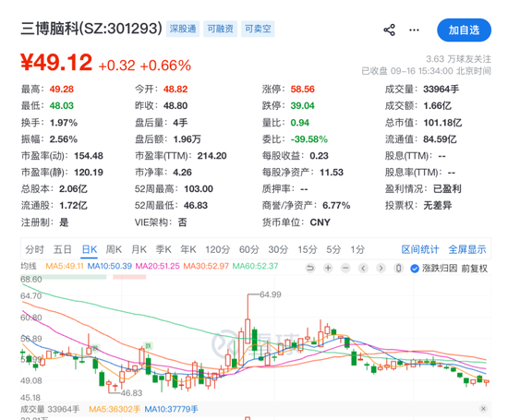This screenshot has width=508, height=420.
Task: Click the 货币单位 value CNY
Action: [321, 222]
